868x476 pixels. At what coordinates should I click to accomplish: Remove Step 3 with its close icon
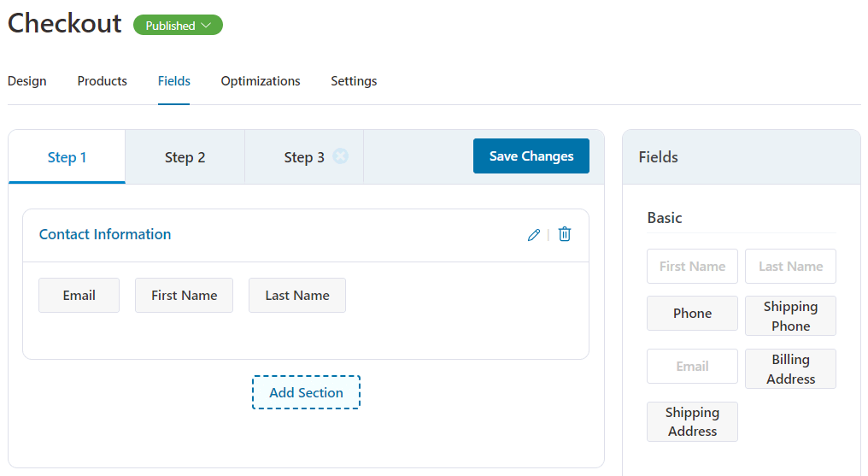[x=340, y=156]
